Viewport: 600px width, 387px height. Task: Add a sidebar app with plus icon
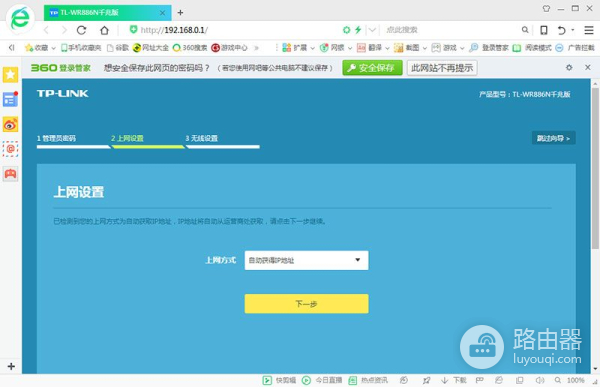click(x=11, y=366)
